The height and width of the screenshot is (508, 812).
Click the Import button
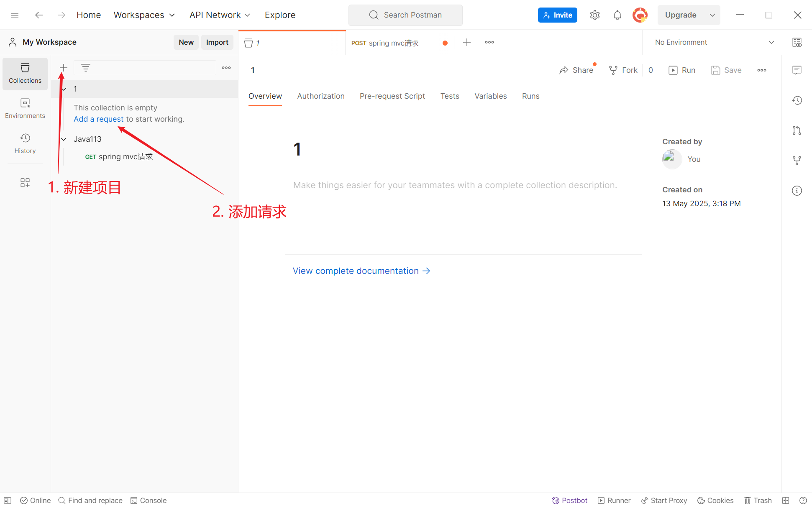tap(217, 42)
